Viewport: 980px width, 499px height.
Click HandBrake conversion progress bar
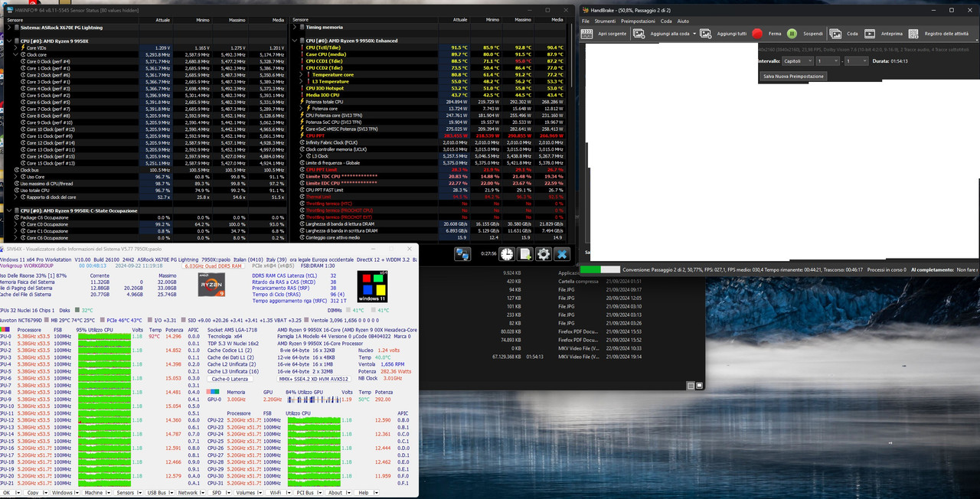pos(601,269)
